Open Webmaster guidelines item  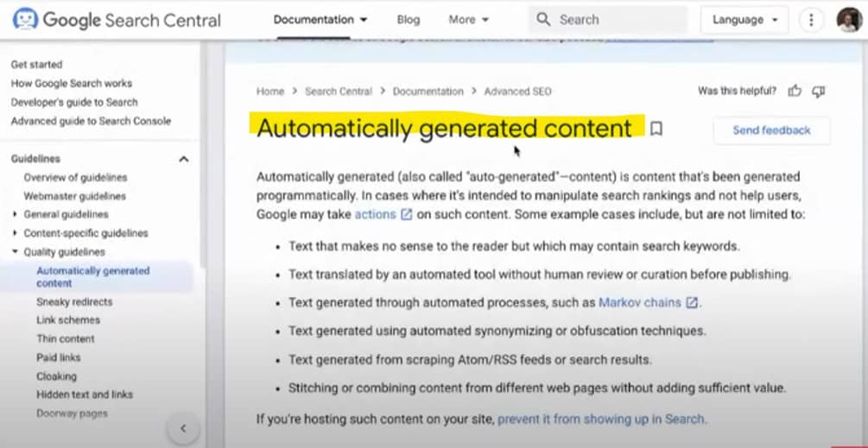click(x=75, y=196)
